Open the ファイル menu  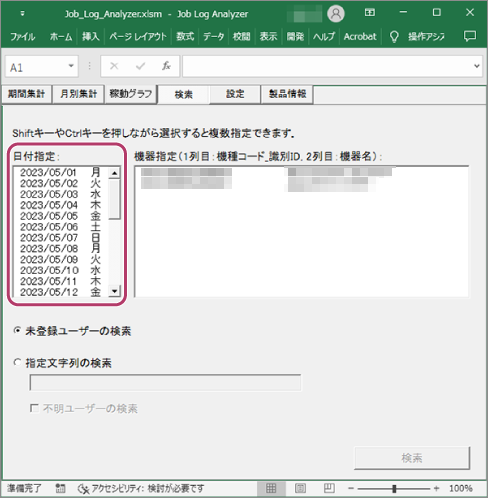pos(23,36)
